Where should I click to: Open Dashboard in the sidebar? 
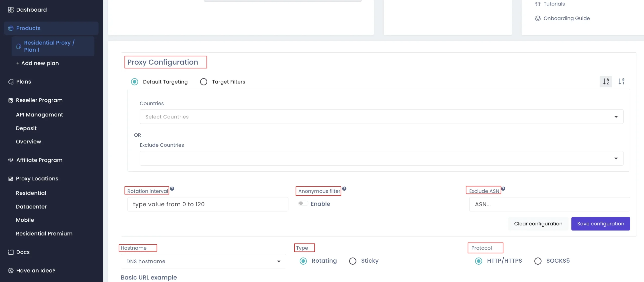click(x=31, y=10)
